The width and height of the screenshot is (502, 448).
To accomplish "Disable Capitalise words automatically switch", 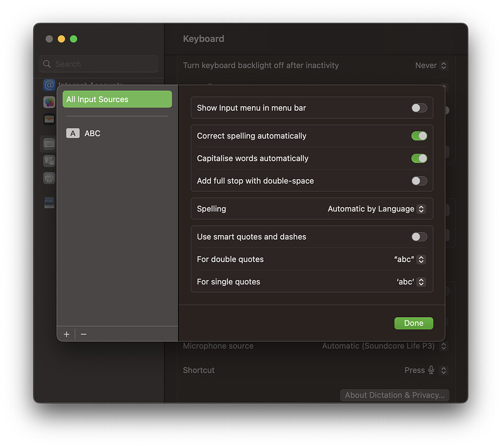I will [419, 158].
